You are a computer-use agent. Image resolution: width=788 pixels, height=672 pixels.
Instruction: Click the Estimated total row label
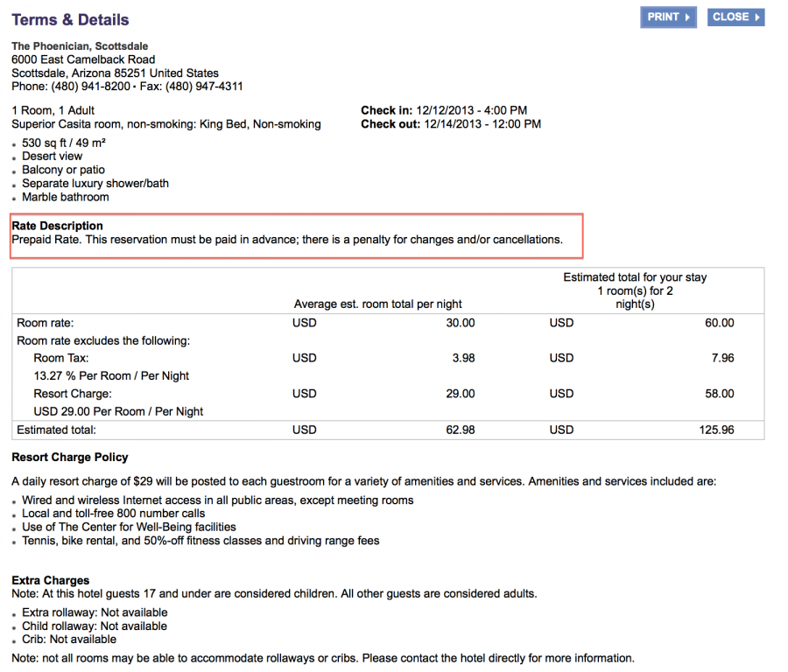point(57,430)
